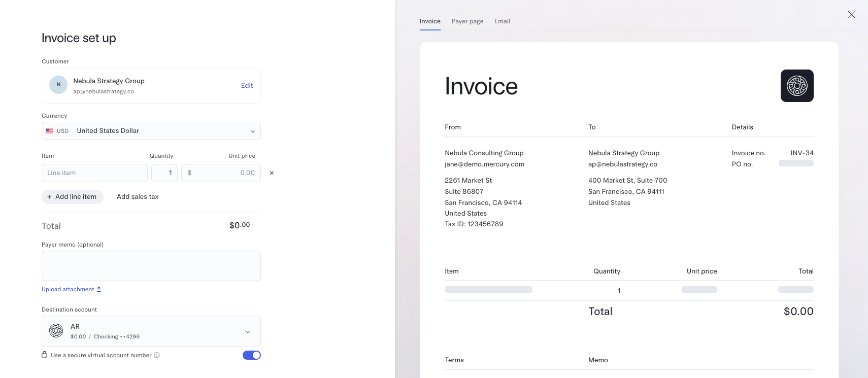Upload an attachment to the invoice
Image resolution: width=868 pixels, height=378 pixels.
(x=72, y=289)
